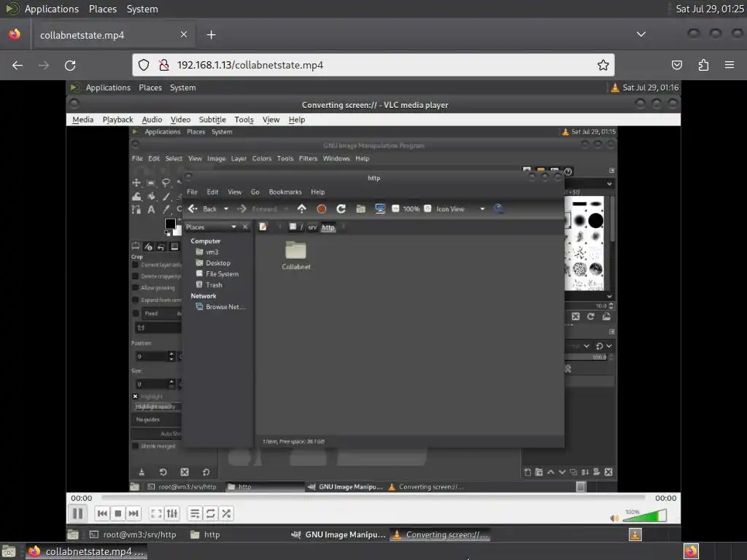The image size is (747, 560).
Task: Bookmark this page with star icon
Action: [x=603, y=65]
